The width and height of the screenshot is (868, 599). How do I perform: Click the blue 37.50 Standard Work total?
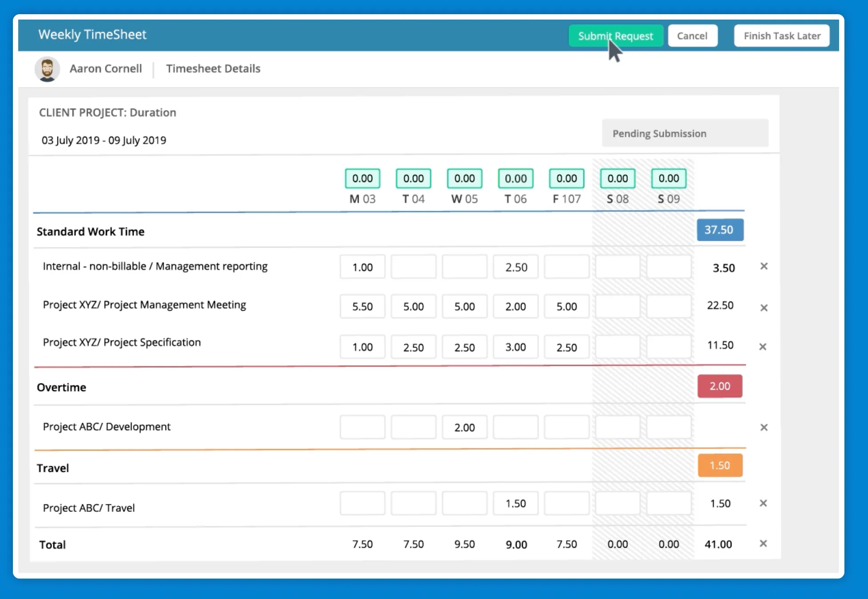[x=719, y=230]
